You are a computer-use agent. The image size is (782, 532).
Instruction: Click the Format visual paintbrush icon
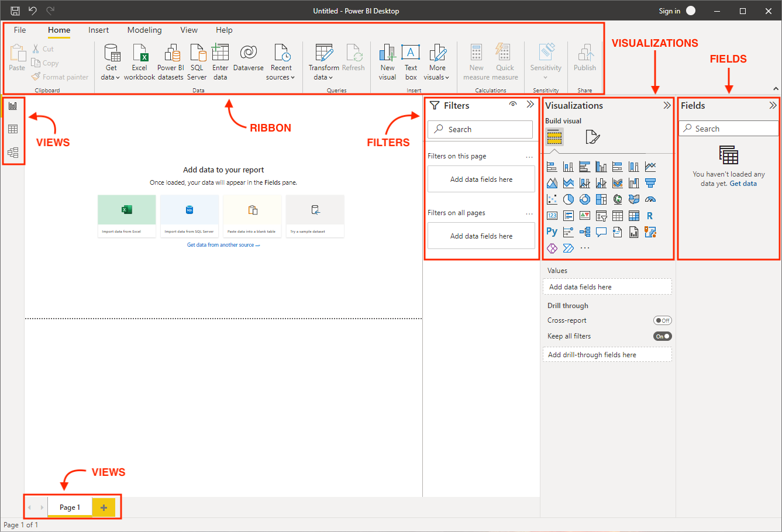pos(592,137)
